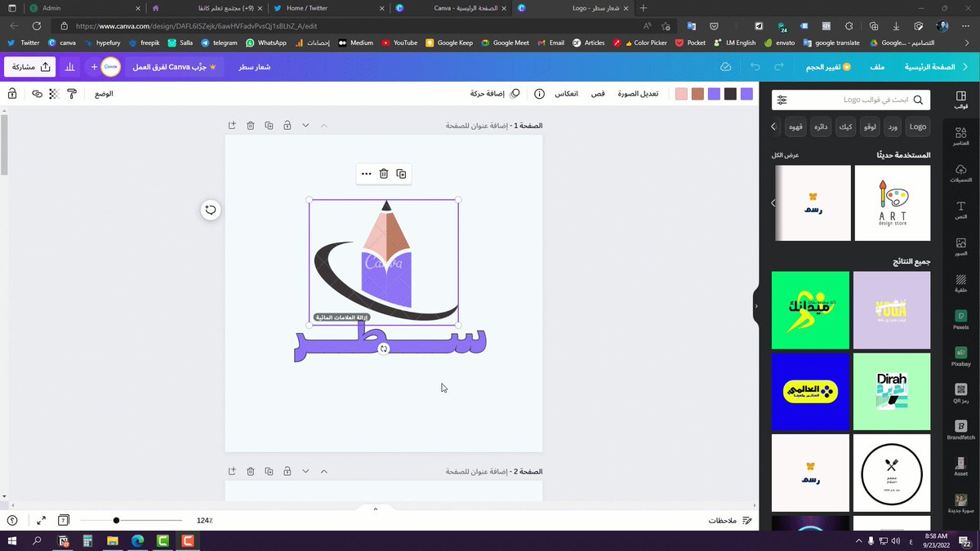This screenshot has width=980, height=551.
Task: Open the three-dots more menu on element
Action: [365, 174]
